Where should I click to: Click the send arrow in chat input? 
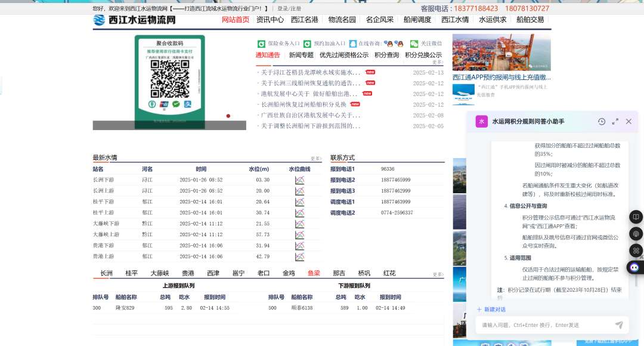point(619,325)
